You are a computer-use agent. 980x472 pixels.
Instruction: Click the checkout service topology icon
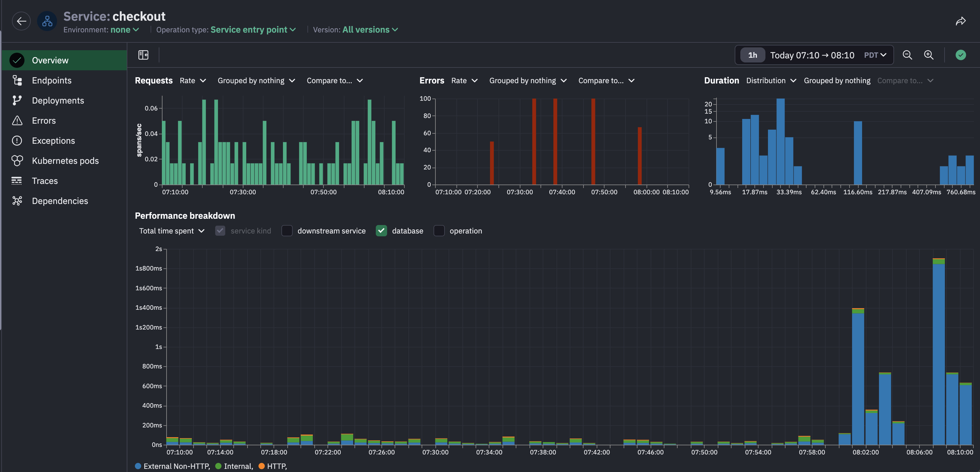(x=47, y=21)
